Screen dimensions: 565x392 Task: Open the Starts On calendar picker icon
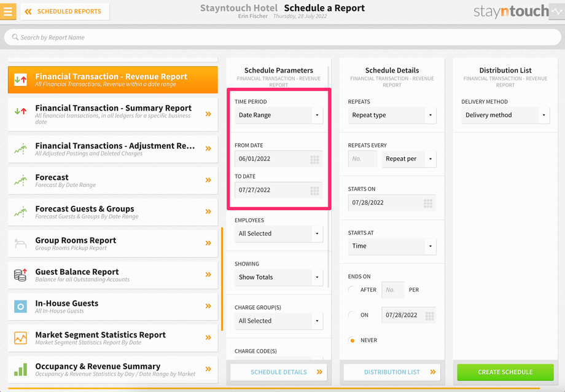pyautogui.click(x=428, y=203)
